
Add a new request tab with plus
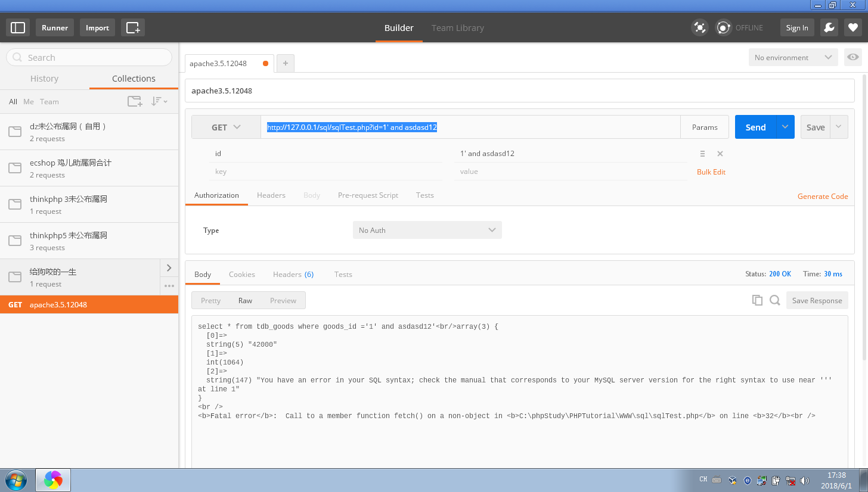pos(286,63)
